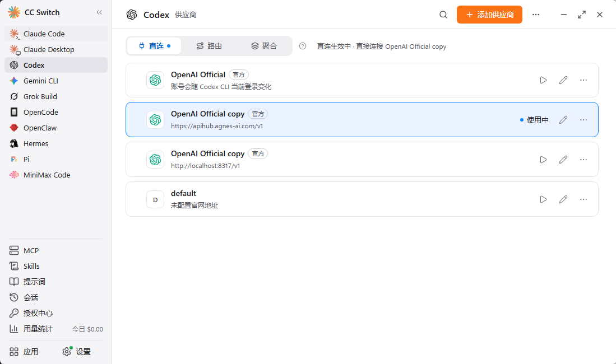Click 账号会随 Codex CLI 当前登录变化 text

(221, 86)
